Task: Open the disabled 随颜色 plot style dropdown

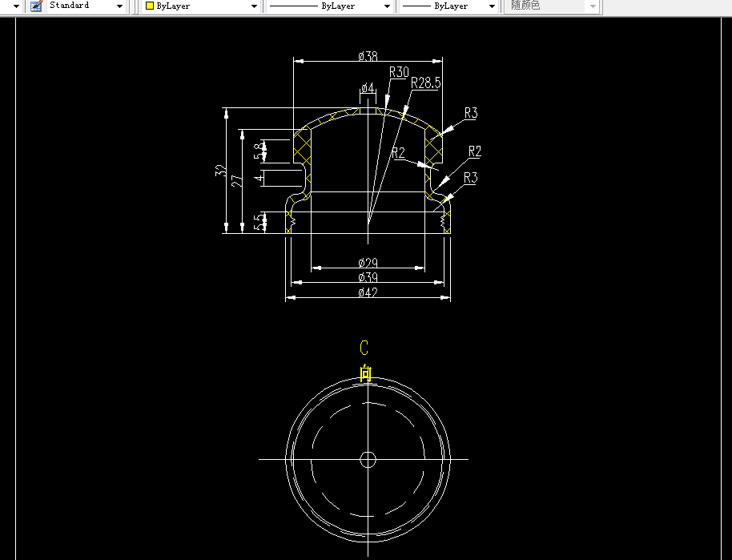Action: point(593,6)
